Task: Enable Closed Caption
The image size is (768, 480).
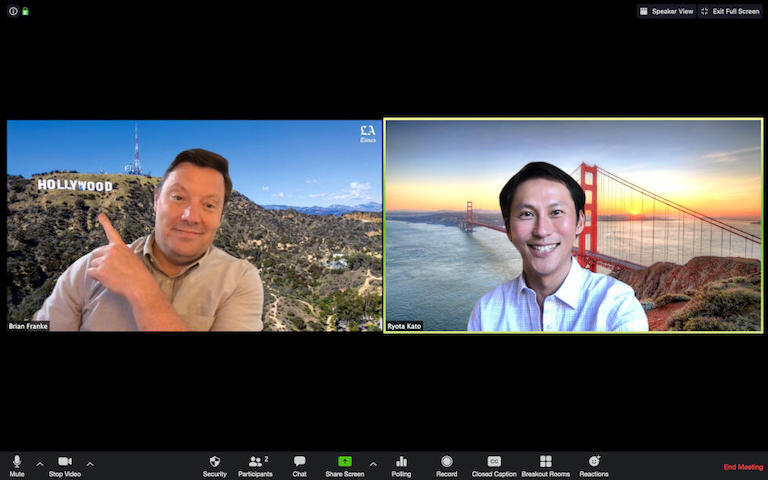Action: (494, 466)
